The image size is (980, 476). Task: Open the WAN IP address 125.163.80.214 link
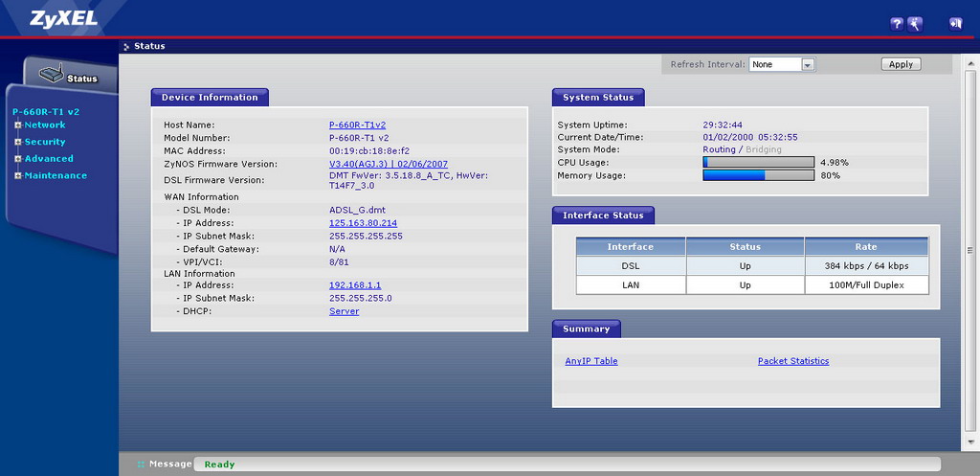click(x=363, y=223)
